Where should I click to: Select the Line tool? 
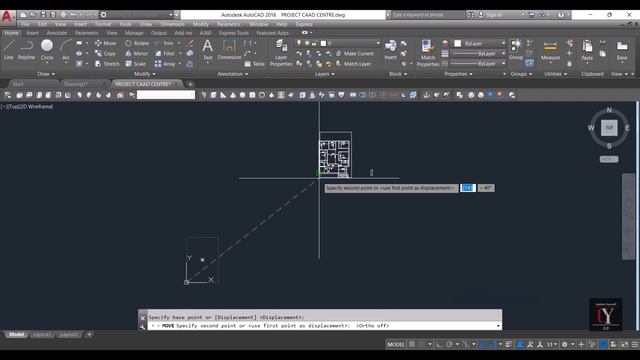(9, 50)
